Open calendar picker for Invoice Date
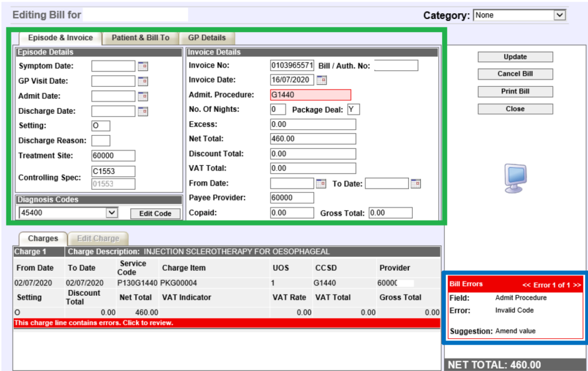 click(x=322, y=80)
